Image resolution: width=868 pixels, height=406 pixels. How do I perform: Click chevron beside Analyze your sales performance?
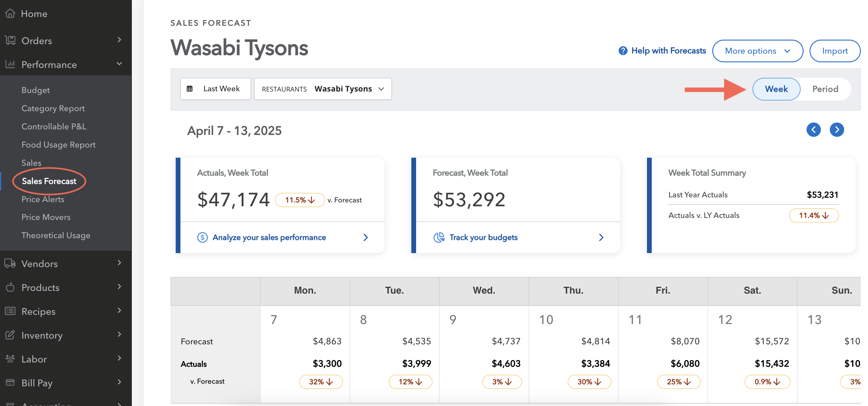click(x=366, y=238)
